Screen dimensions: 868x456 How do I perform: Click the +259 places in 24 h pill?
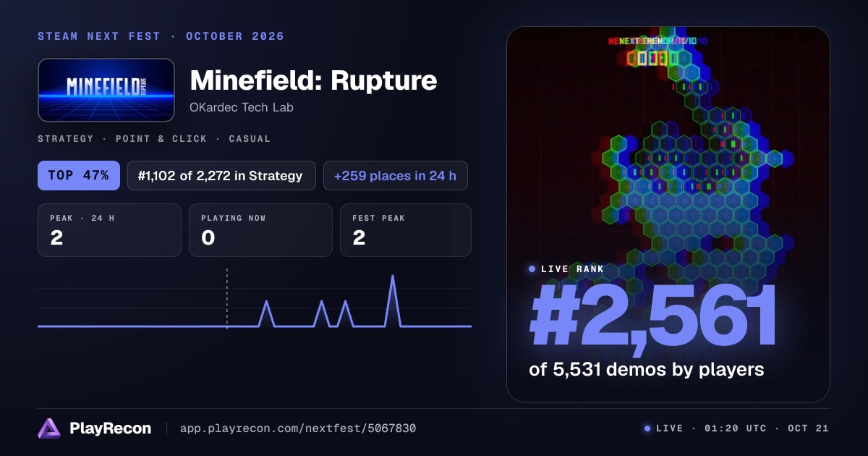[x=395, y=175]
